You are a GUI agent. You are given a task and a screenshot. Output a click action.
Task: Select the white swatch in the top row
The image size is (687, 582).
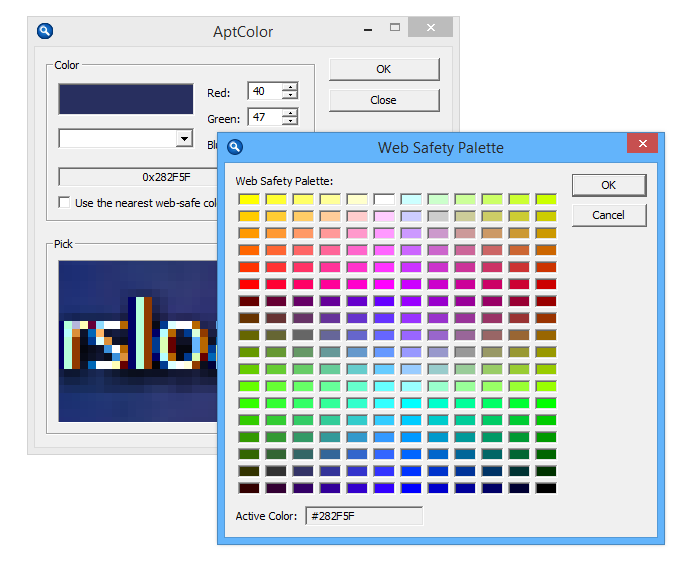pos(384,199)
